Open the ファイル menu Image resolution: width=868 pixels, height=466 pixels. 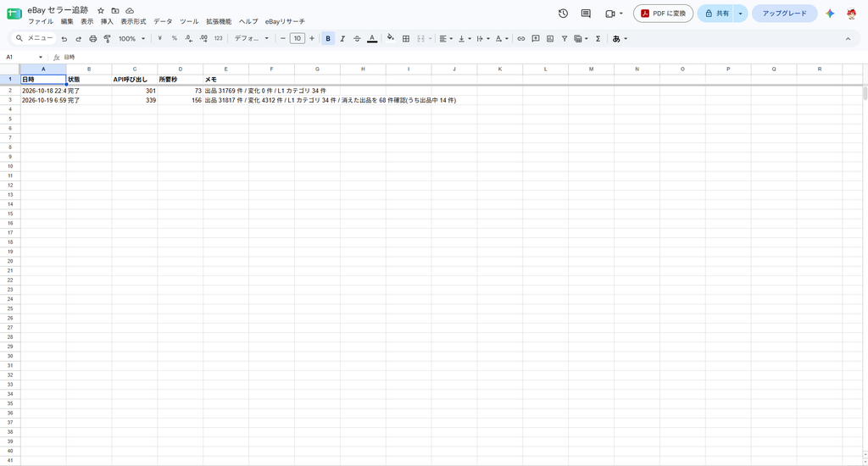pos(41,21)
